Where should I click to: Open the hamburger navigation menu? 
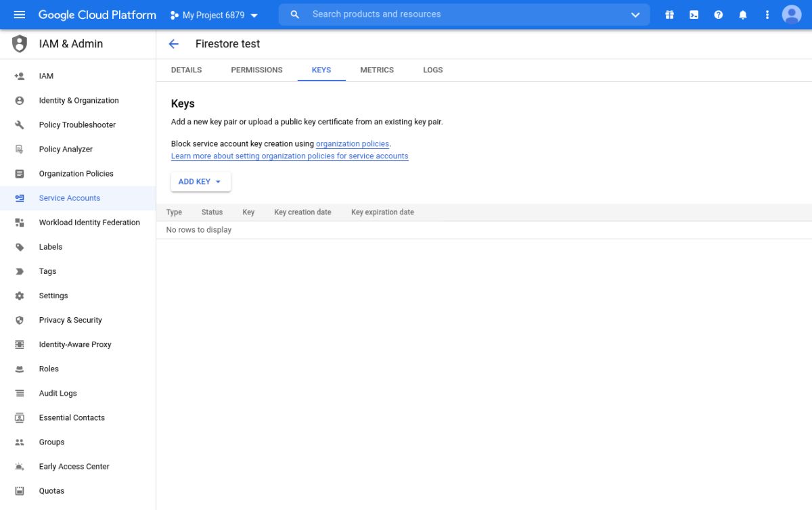click(x=19, y=14)
